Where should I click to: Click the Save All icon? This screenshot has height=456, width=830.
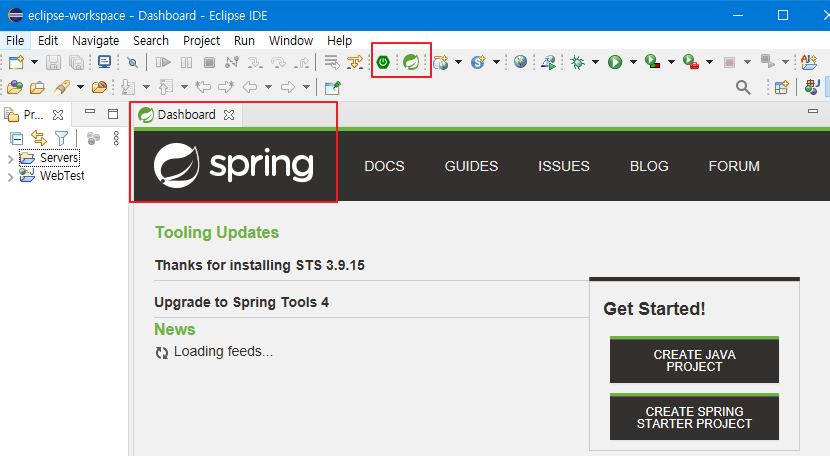click(x=77, y=62)
